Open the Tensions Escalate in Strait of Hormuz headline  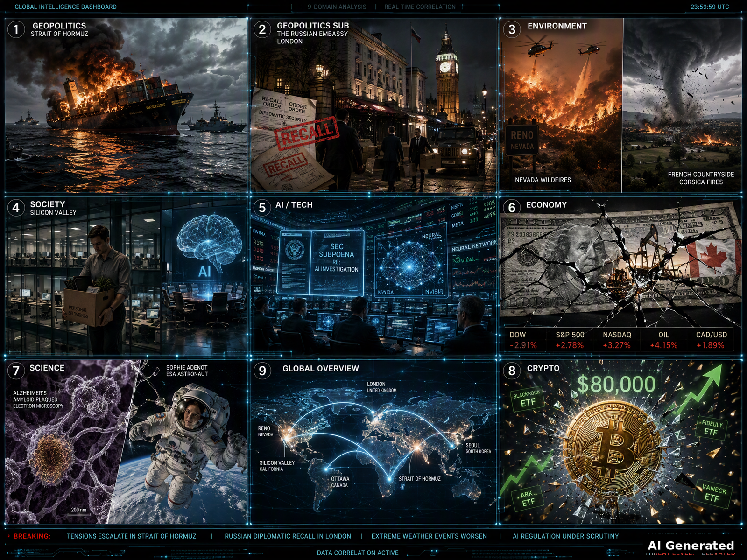131,536
